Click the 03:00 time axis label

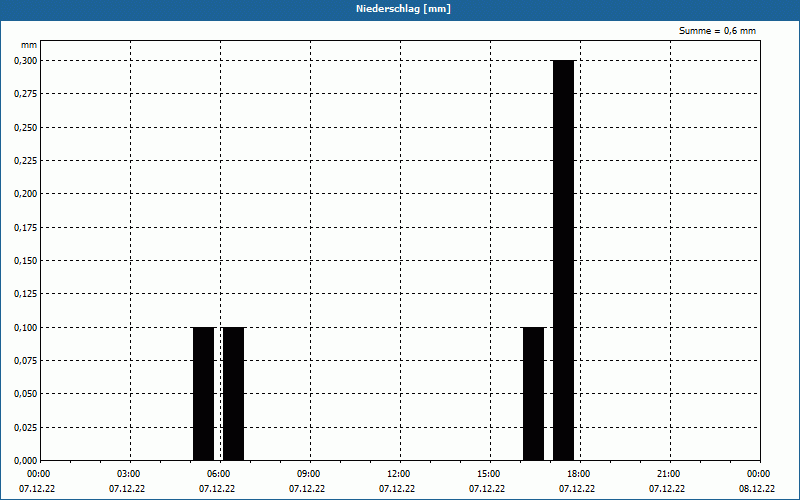coord(129,474)
